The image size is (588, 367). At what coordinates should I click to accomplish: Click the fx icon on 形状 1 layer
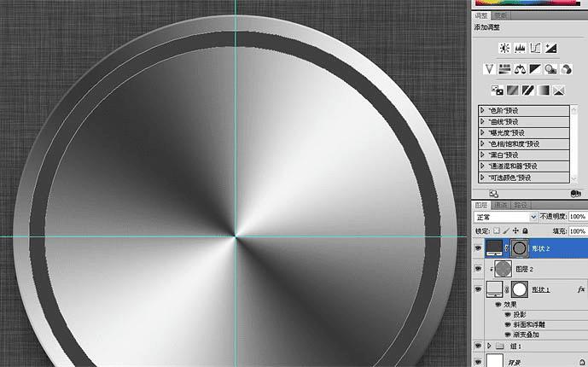point(581,289)
